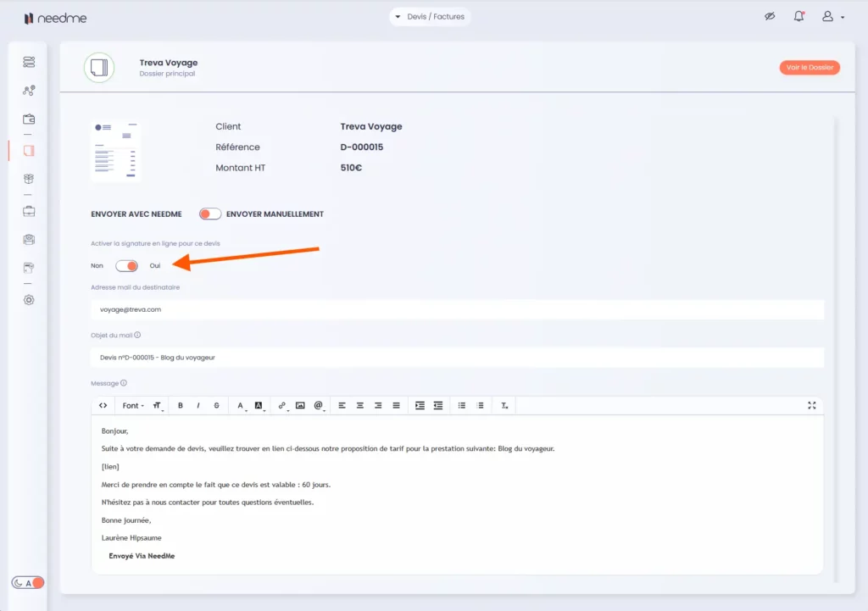
Task: Toggle online signature switch Non/Oui
Action: [126, 266]
